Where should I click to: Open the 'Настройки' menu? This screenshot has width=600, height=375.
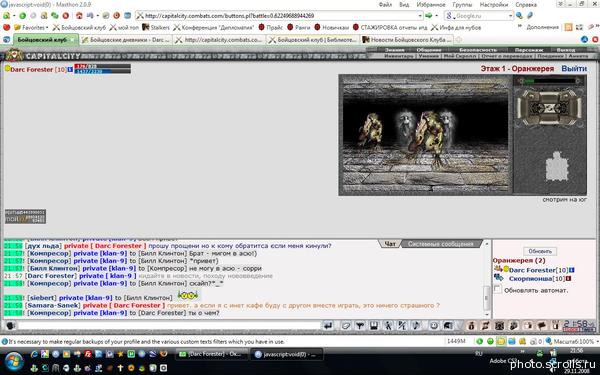(494, 5)
